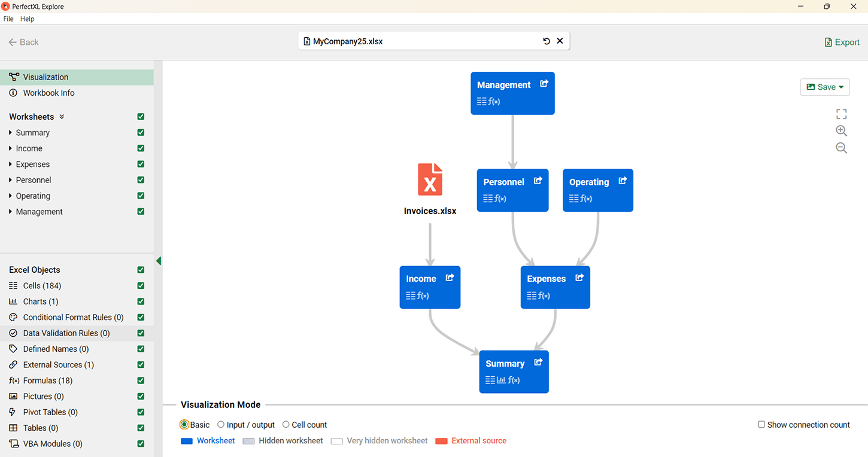Select the Input / output visualization mode

[221, 425]
